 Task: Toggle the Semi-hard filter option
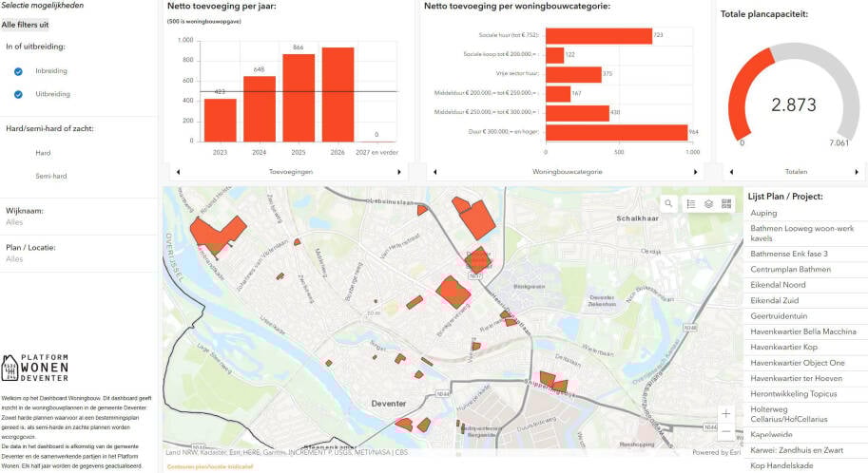coord(50,176)
